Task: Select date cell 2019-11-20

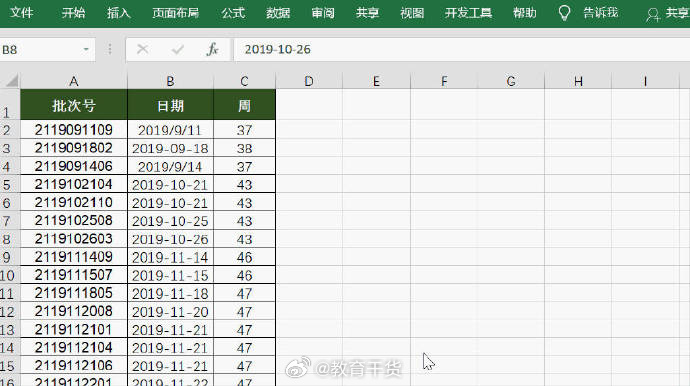Action: (x=170, y=311)
